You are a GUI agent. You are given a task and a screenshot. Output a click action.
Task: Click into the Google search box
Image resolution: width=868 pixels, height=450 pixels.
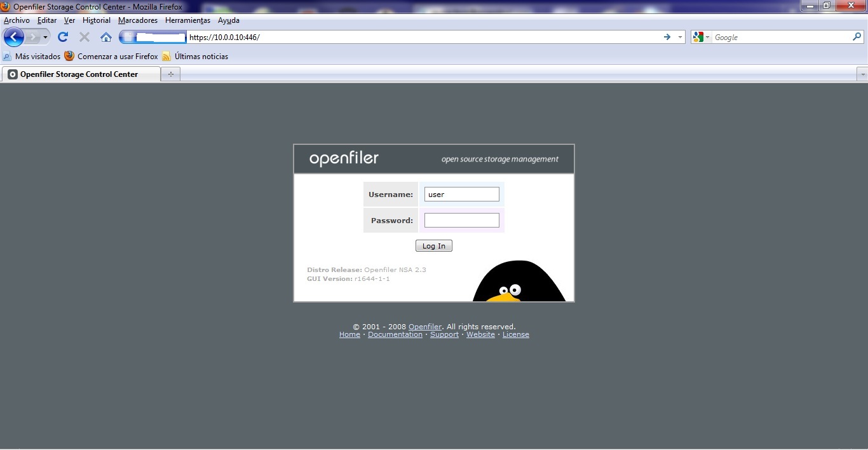pos(782,37)
